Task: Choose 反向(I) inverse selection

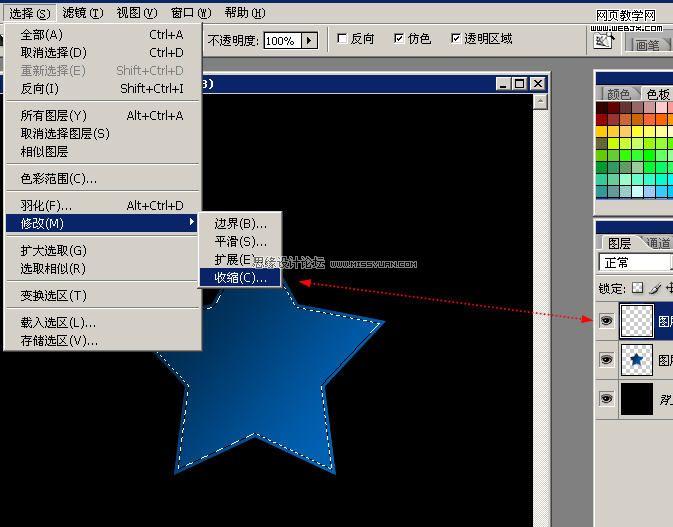Action: click(x=102, y=89)
